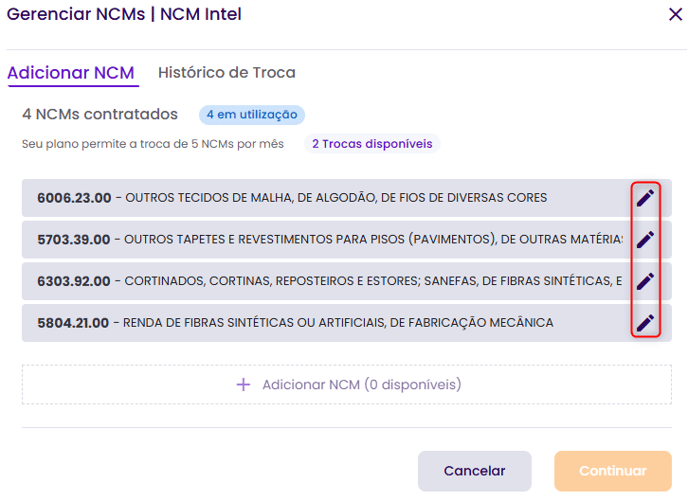Screen dimensions: 688x501
Task: Click Adicionar NCM (0 disponíveis) area
Action: [347, 384]
